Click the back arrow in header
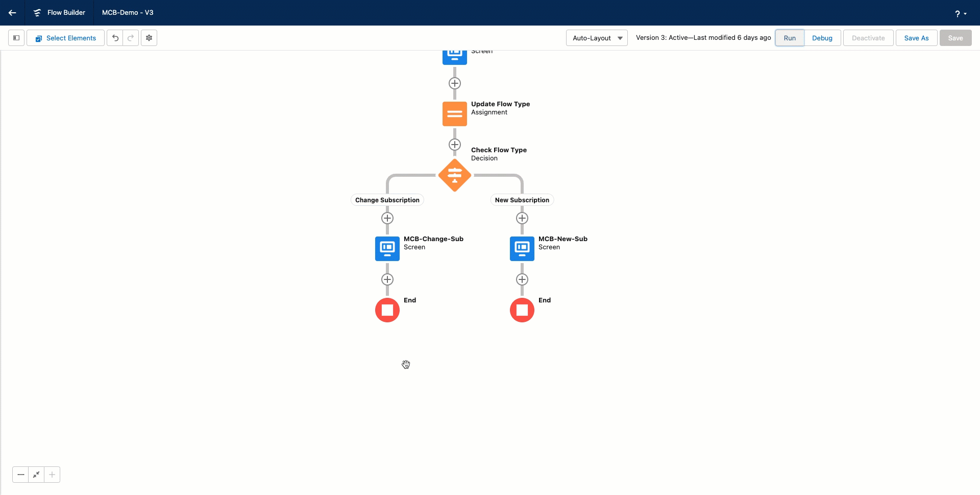The image size is (980, 495). 12,13
